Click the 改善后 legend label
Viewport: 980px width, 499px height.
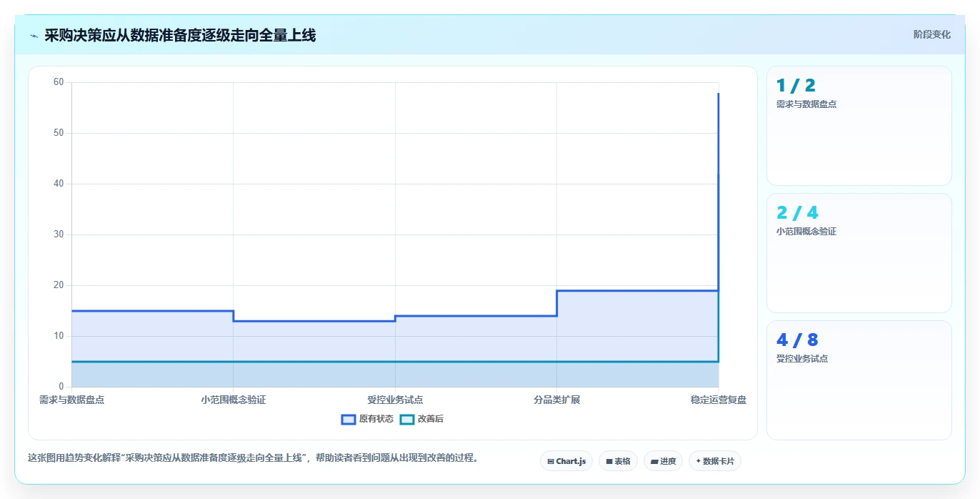431,419
